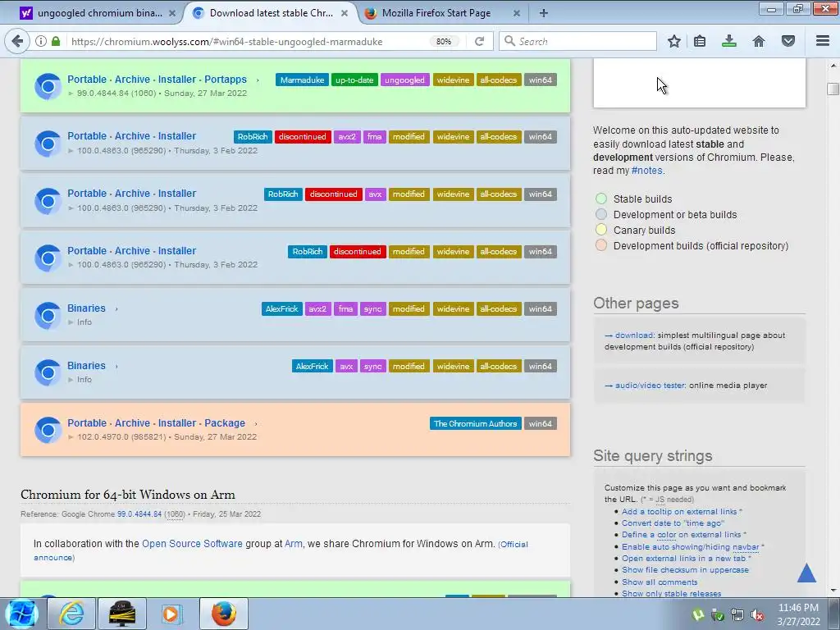Launch Internet Explorer from taskbar
The image size is (840, 630).
(x=71, y=614)
